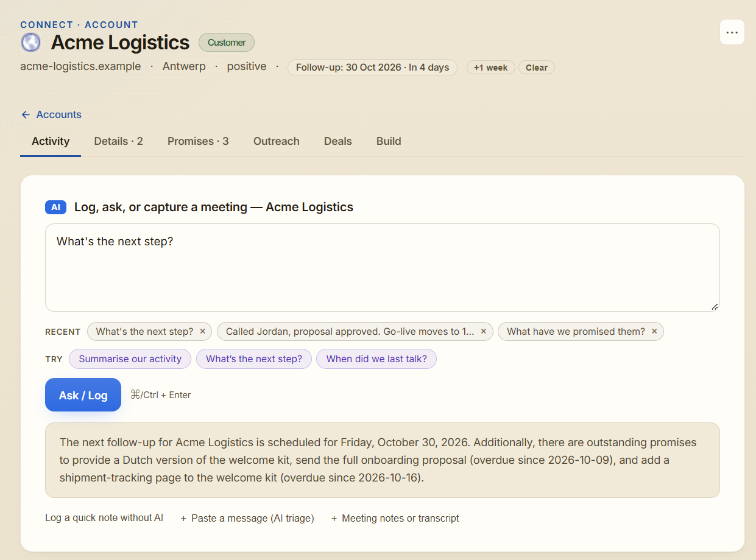
Task: Go back to Accounts
Action: [x=51, y=114]
